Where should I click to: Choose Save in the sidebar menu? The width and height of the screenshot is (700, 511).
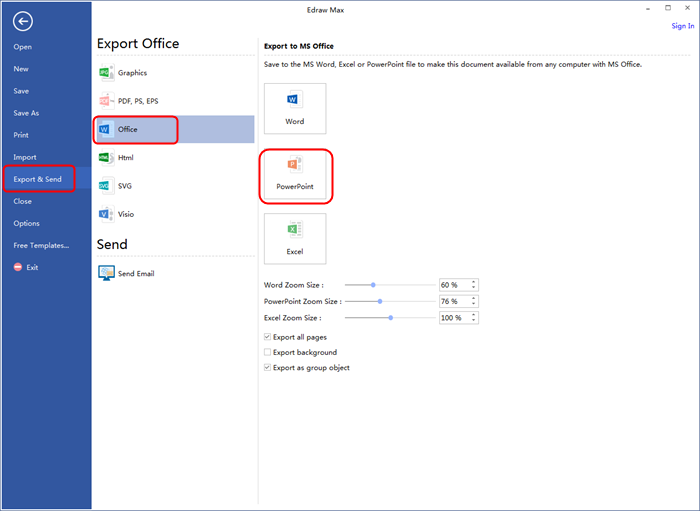click(x=21, y=91)
